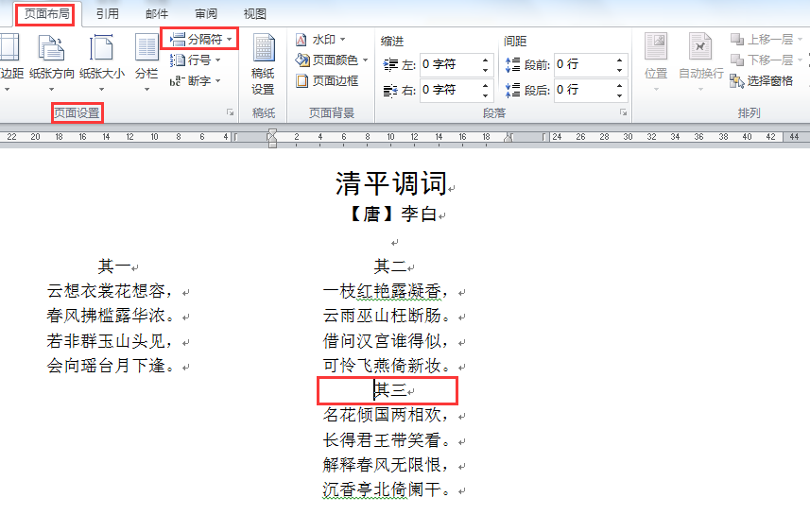The height and width of the screenshot is (532, 810).
Task: Open the 页面布局 ribbon tab
Action: (x=46, y=14)
